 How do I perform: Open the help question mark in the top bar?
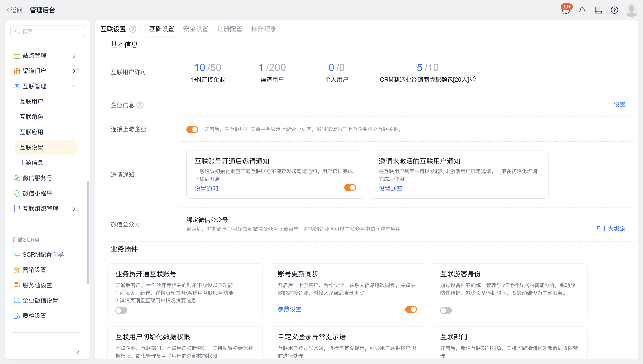pos(614,10)
